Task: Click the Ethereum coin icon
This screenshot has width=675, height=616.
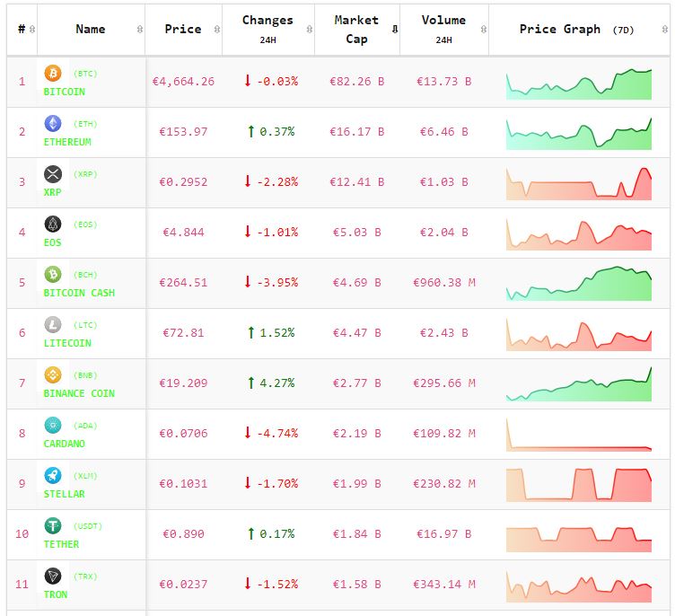Action: [x=52, y=124]
